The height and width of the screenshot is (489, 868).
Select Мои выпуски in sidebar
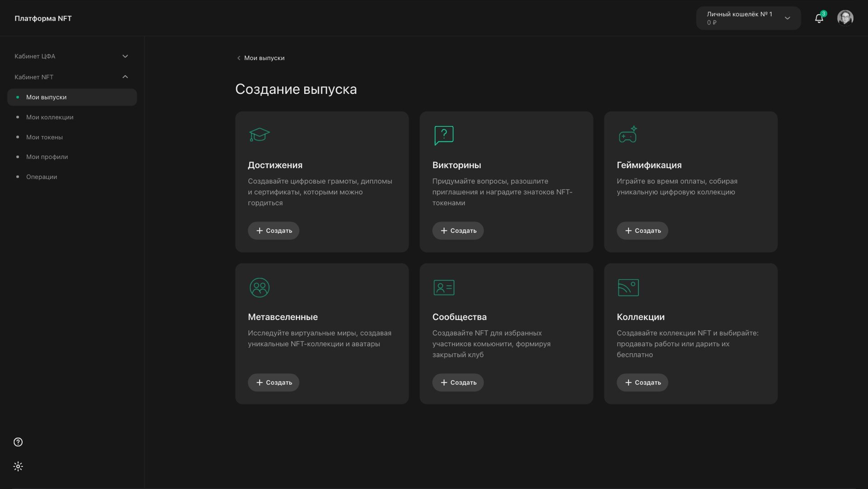click(x=72, y=97)
